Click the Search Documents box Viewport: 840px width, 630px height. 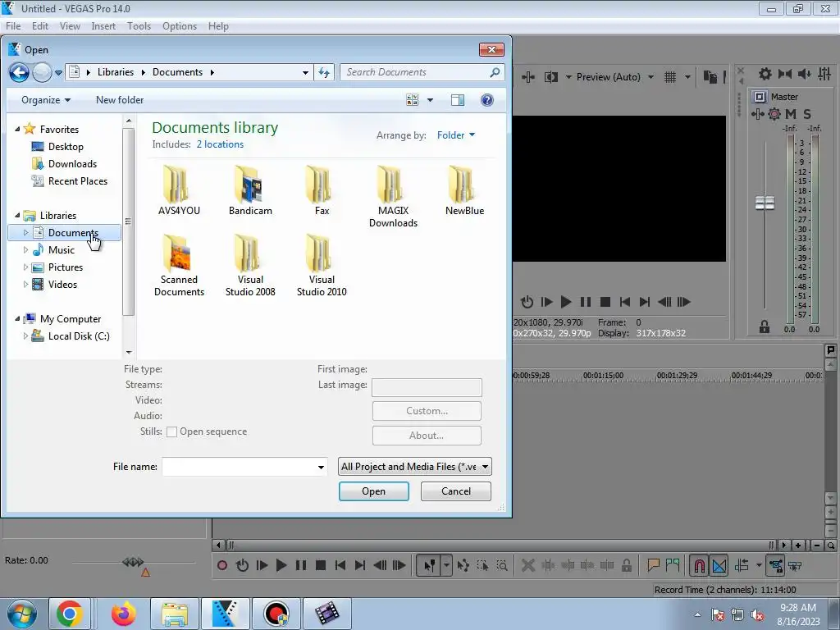[422, 72]
